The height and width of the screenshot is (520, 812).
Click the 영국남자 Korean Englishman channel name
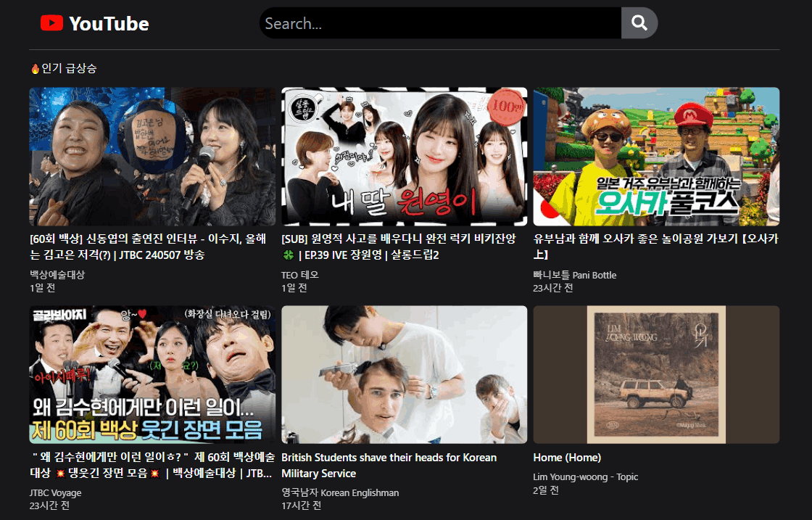(x=339, y=492)
